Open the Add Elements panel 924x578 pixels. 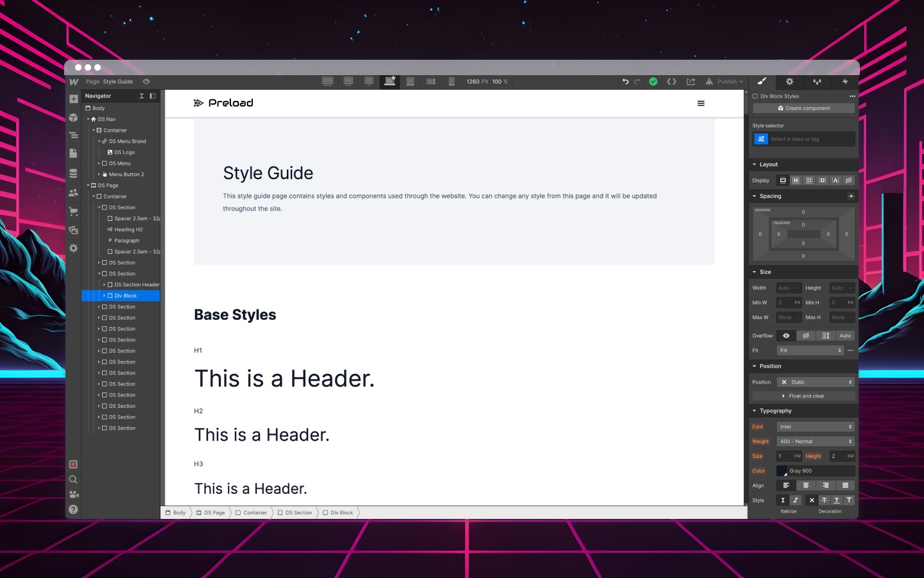coord(74,99)
